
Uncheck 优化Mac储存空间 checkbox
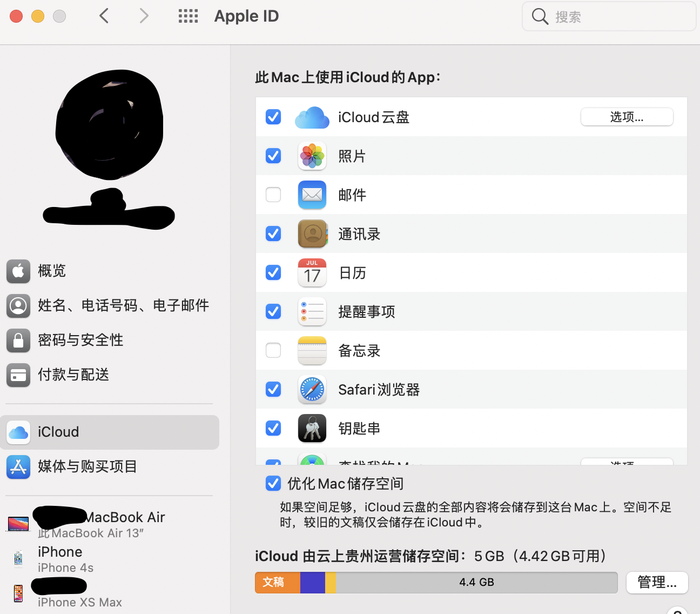click(x=273, y=483)
